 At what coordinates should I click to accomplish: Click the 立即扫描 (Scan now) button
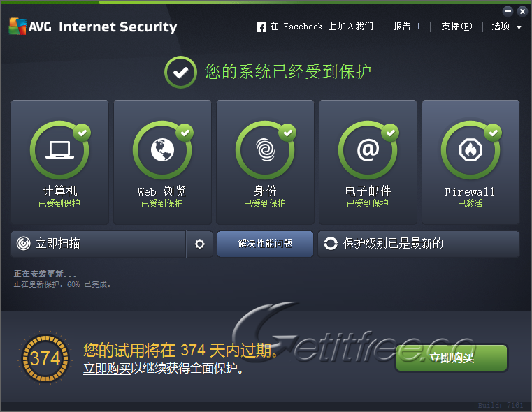98,244
